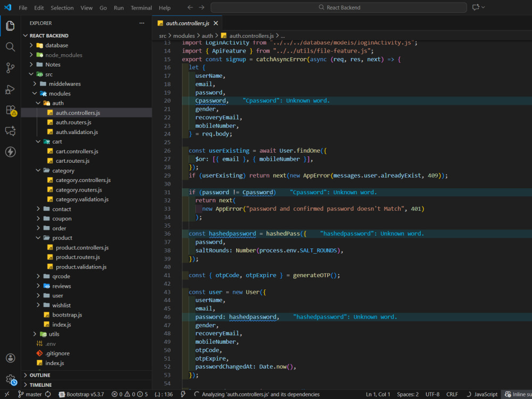This screenshot has width=532, height=399.
Task: Show errors and warnings count in status bar
Action: [130, 394]
